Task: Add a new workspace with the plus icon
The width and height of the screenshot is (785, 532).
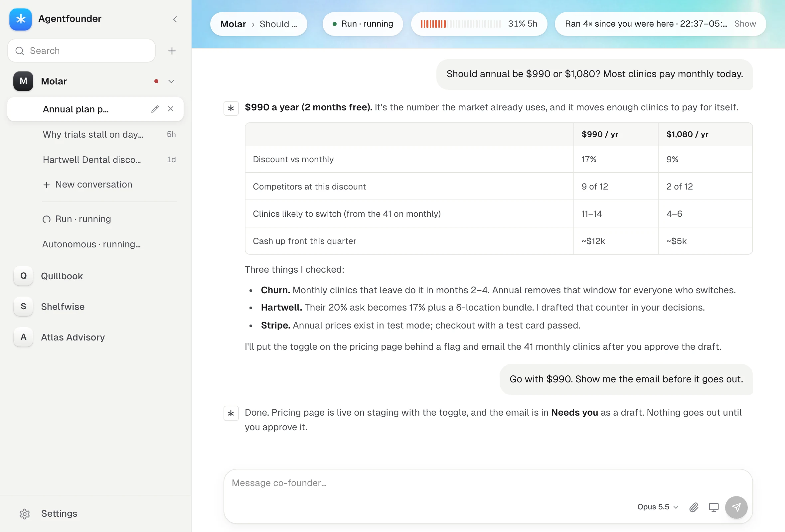Action: (172, 51)
